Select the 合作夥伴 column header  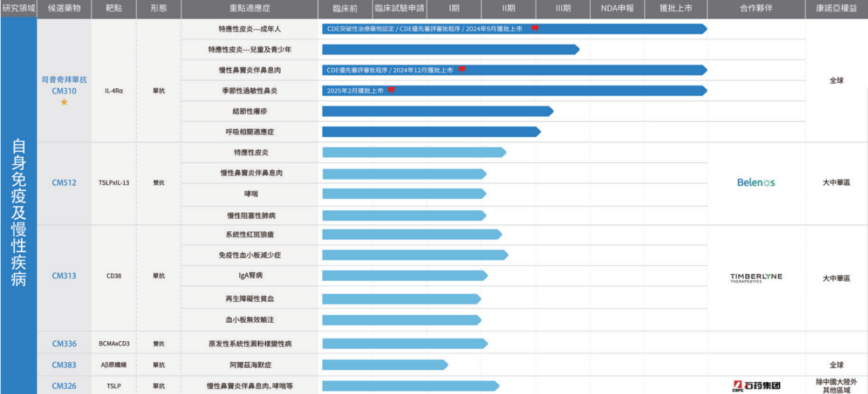(x=755, y=9)
